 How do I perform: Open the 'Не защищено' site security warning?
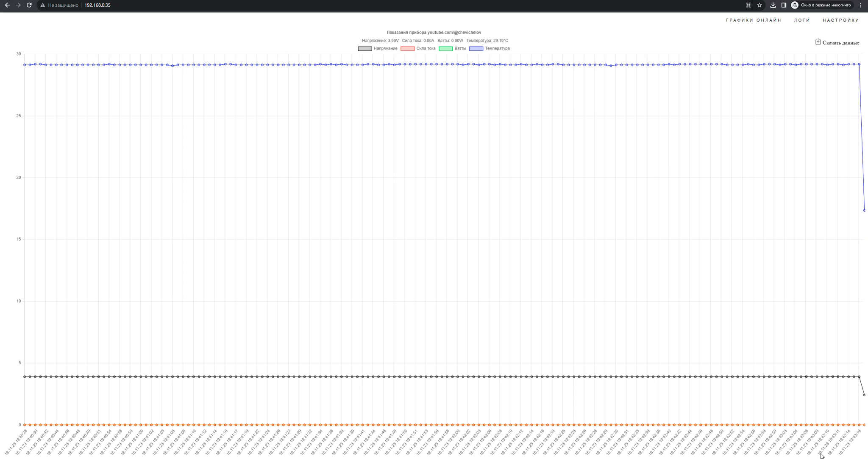coord(59,5)
